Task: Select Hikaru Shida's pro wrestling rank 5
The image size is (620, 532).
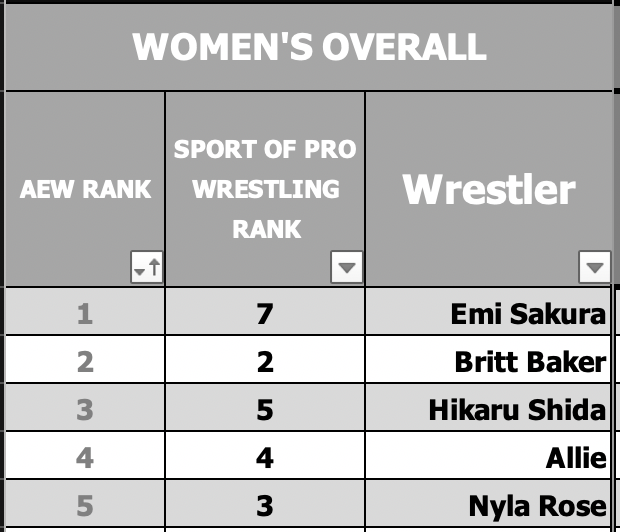Action: (265, 407)
